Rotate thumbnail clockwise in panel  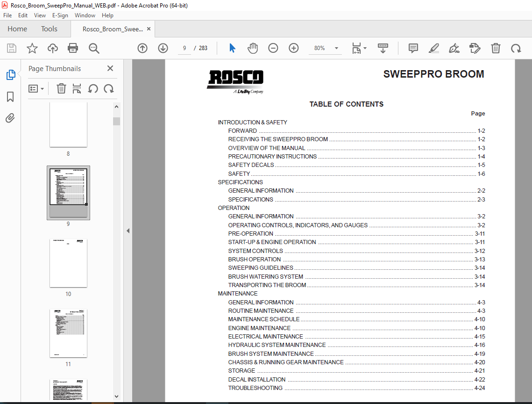[109, 89]
